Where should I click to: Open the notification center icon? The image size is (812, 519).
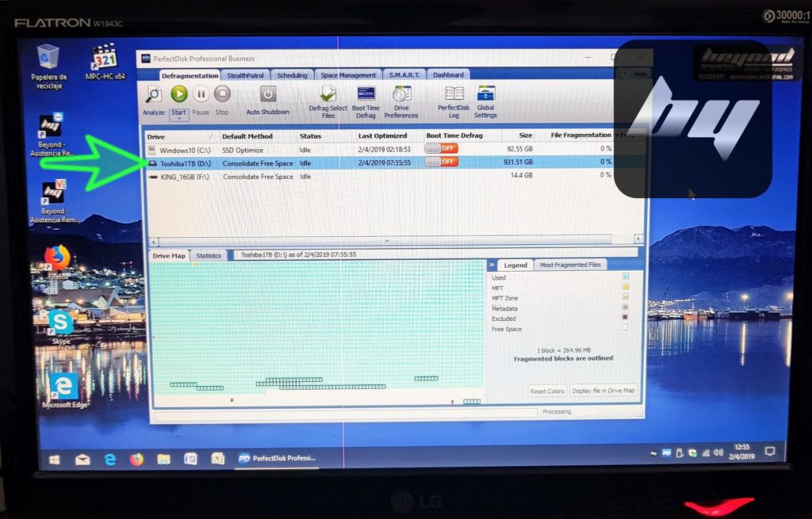pos(770,452)
